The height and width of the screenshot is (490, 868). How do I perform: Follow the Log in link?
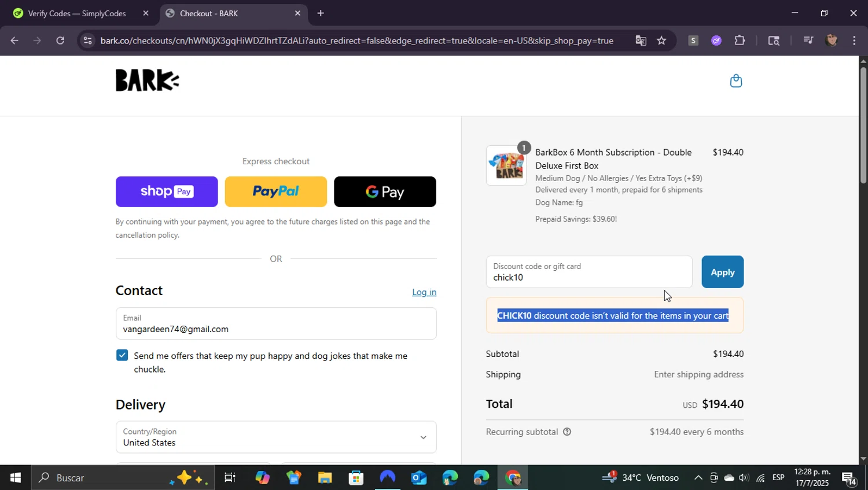pos(424,292)
